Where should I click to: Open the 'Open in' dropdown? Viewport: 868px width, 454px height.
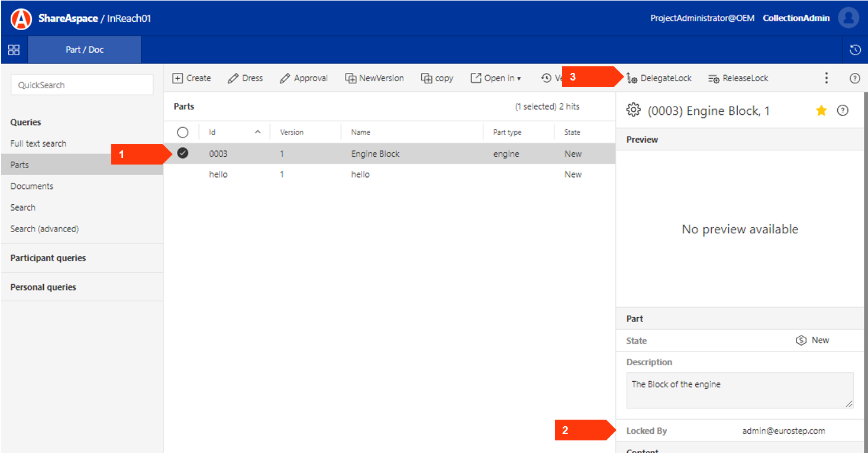pyautogui.click(x=496, y=78)
